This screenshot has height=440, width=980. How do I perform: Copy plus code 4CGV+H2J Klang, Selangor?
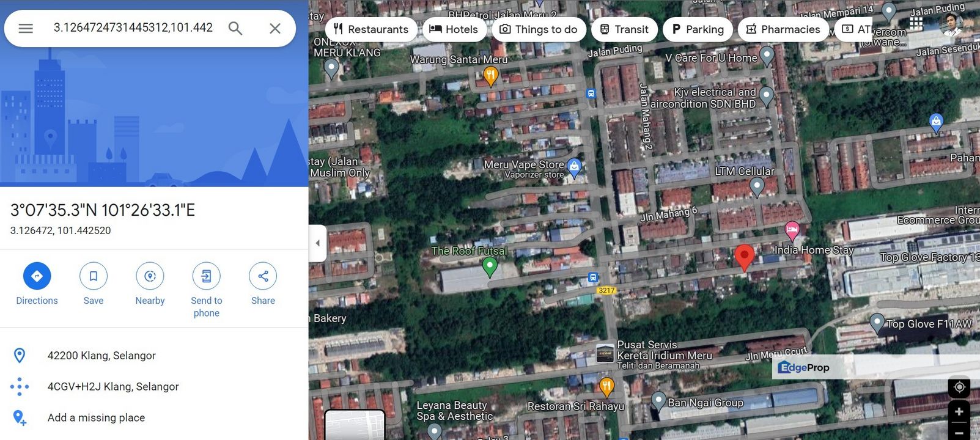[154, 387]
